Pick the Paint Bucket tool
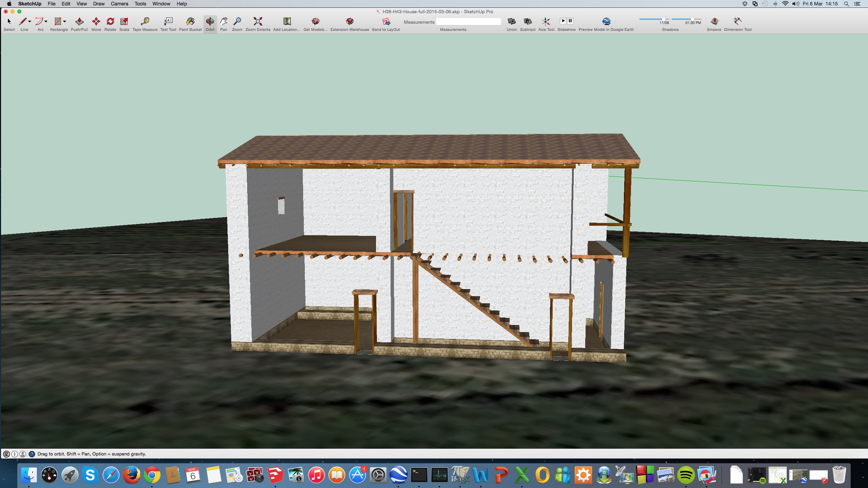Screen dimensions: 868x488 click(x=190, y=22)
